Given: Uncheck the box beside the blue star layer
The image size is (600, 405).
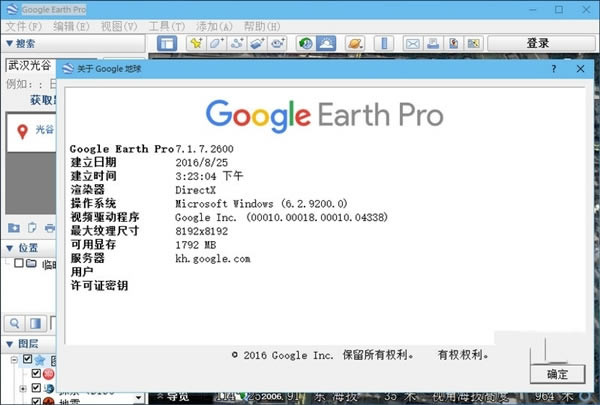Looking at the screenshot, I should pyautogui.click(x=27, y=359).
